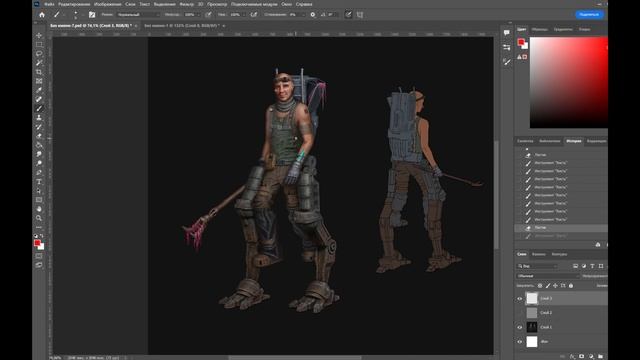Open the Фильтр menu
The height and width of the screenshot is (360, 640).
(x=187, y=4)
